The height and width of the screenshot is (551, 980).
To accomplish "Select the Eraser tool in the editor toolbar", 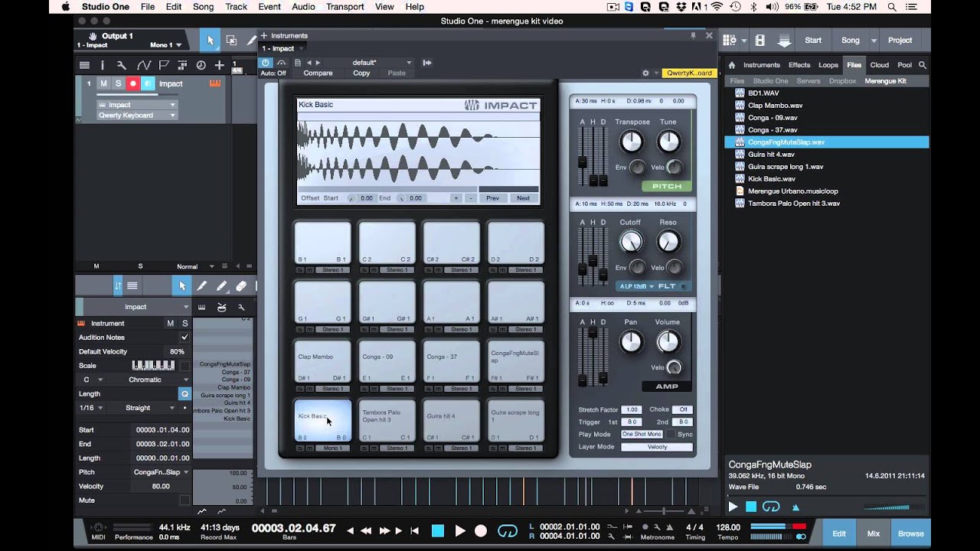I will click(241, 286).
